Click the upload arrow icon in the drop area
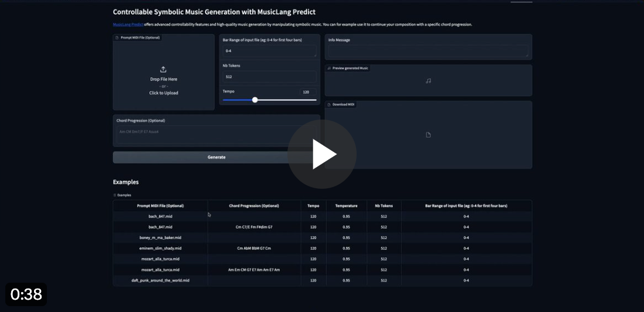This screenshot has width=644, height=312. 163,69
